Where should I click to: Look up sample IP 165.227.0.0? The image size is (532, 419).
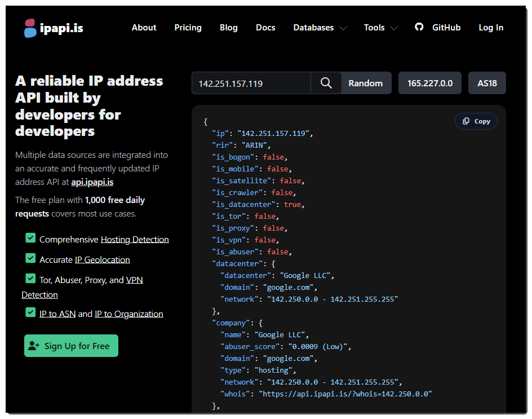pos(430,83)
